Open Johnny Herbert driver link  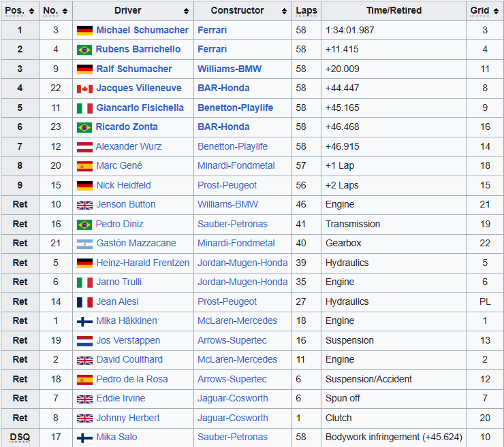[128, 418]
